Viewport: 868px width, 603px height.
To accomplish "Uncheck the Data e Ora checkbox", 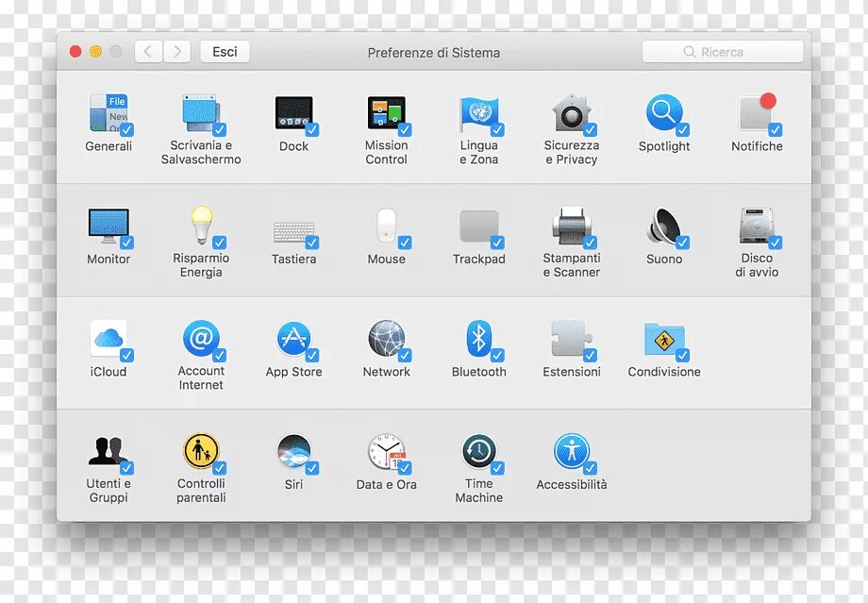I will 405,468.
